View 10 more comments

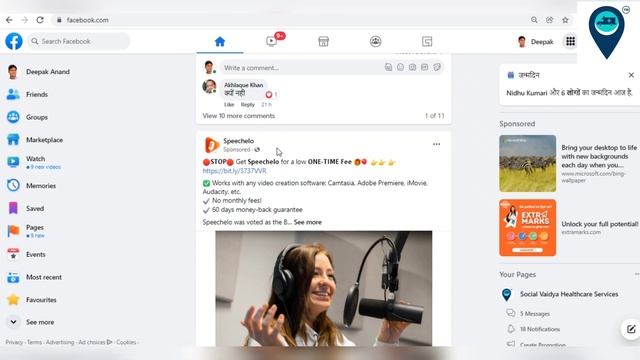coord(239,116)
